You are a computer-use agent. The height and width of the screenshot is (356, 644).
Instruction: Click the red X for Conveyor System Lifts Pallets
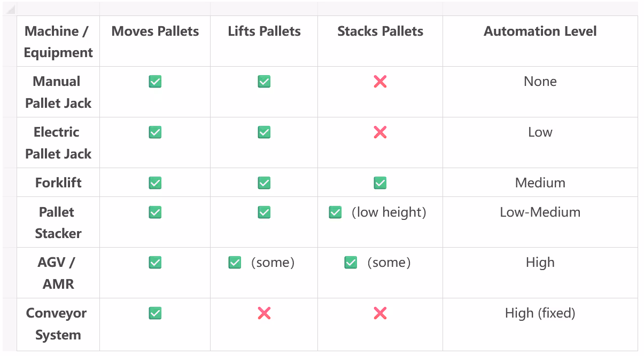(x=264, y=313)
